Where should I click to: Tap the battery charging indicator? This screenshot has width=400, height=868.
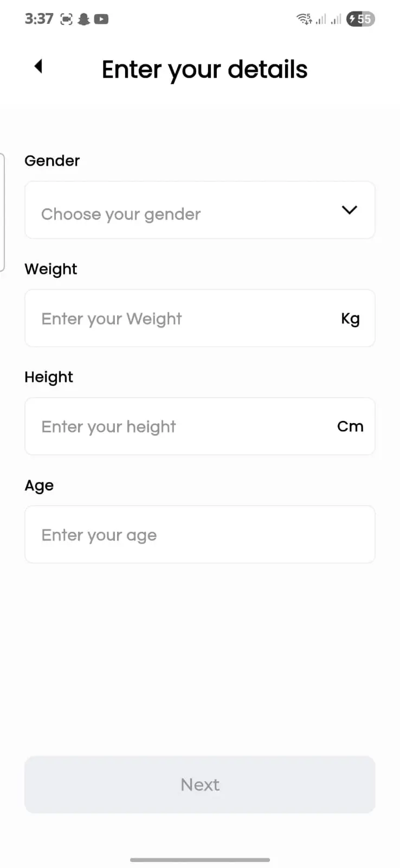pyautogui.click(x=361, y=20)
